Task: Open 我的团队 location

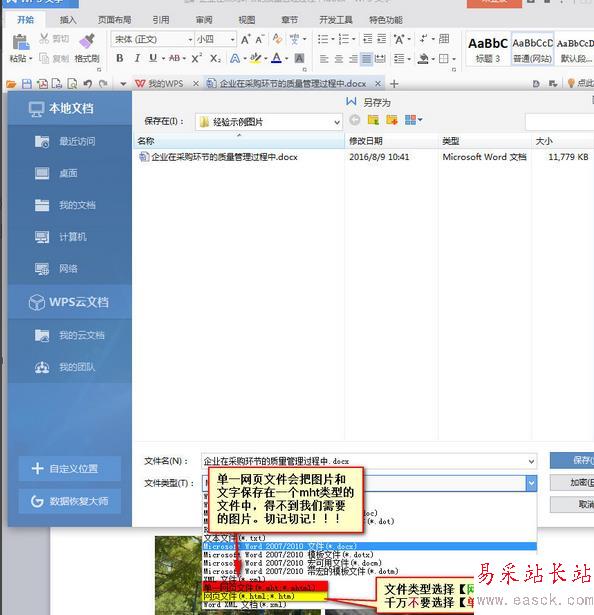Action: pos(70,367)
